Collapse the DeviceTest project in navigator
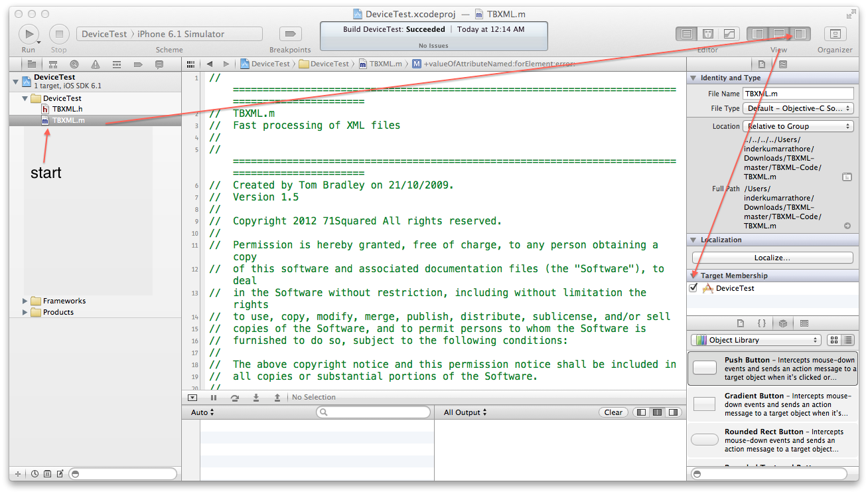This screenshot has height=494, width=868. [15, 80]
